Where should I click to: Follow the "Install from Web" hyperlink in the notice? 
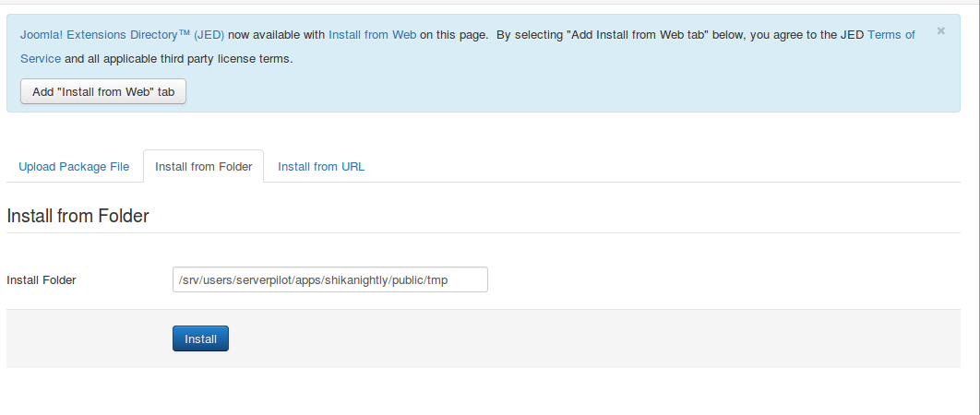372,34
